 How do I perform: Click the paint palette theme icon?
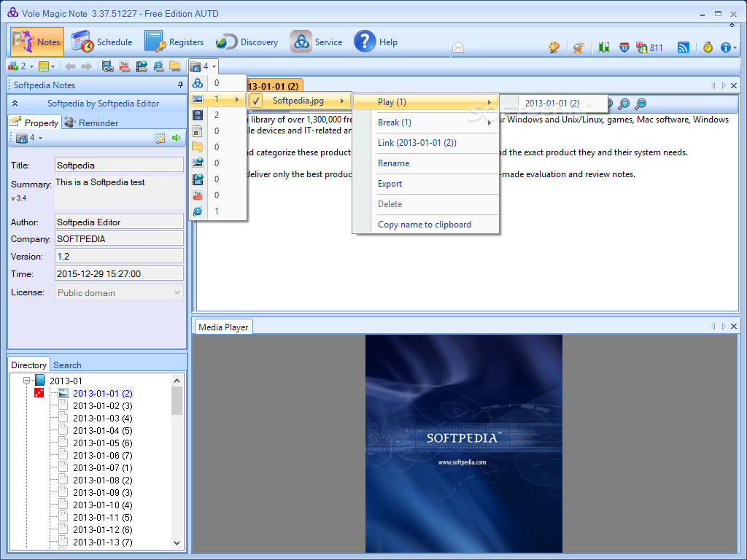click(554, 47)
